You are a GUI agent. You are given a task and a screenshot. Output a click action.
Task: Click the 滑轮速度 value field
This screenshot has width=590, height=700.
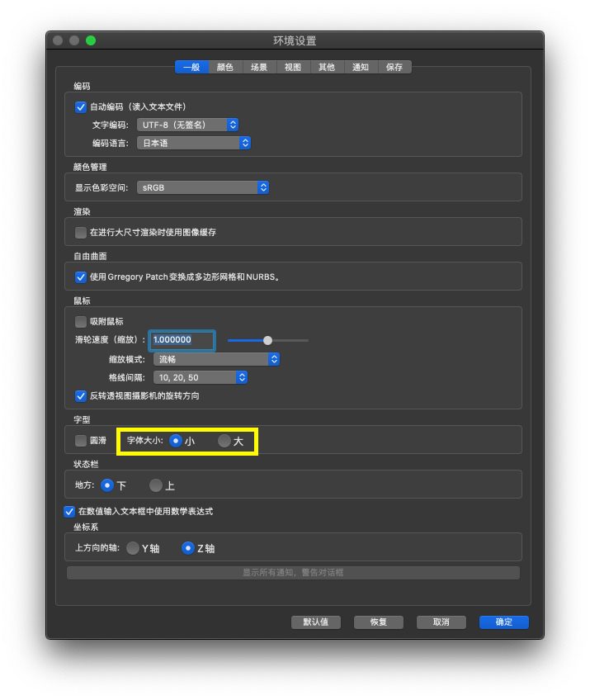tap(182, 340)
